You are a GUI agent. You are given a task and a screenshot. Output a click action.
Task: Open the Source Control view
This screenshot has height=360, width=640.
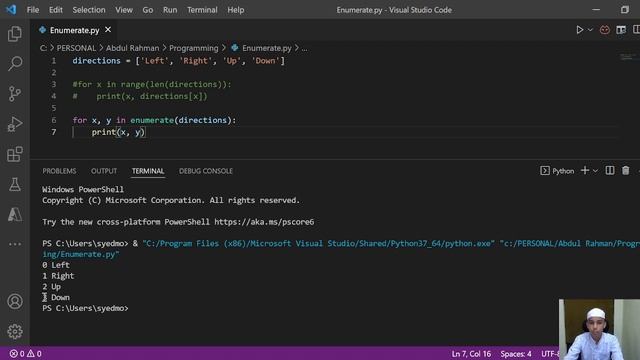click(15, 94)
